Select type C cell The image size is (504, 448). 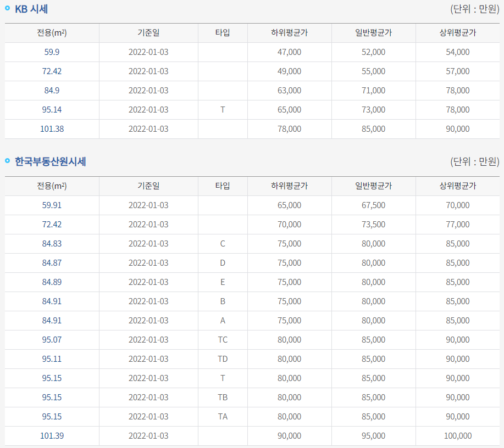pyautogui.click(x=223, y=244)
